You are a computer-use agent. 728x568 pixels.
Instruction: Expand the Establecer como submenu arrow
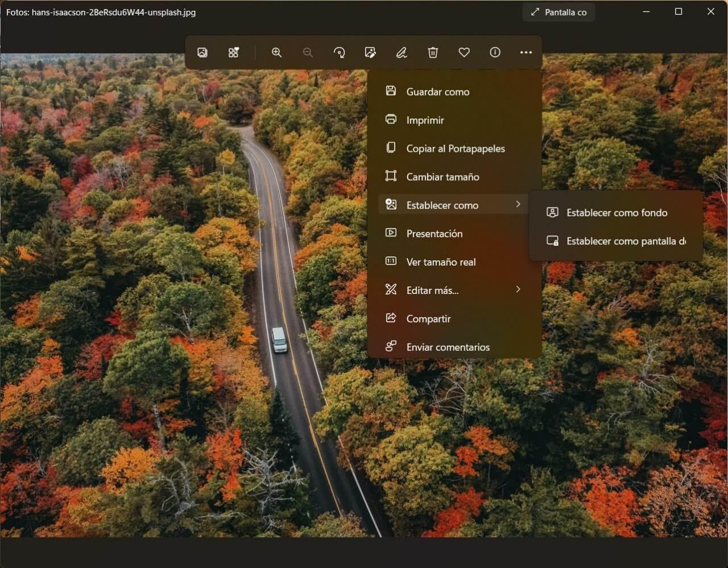tap(518, 204)
